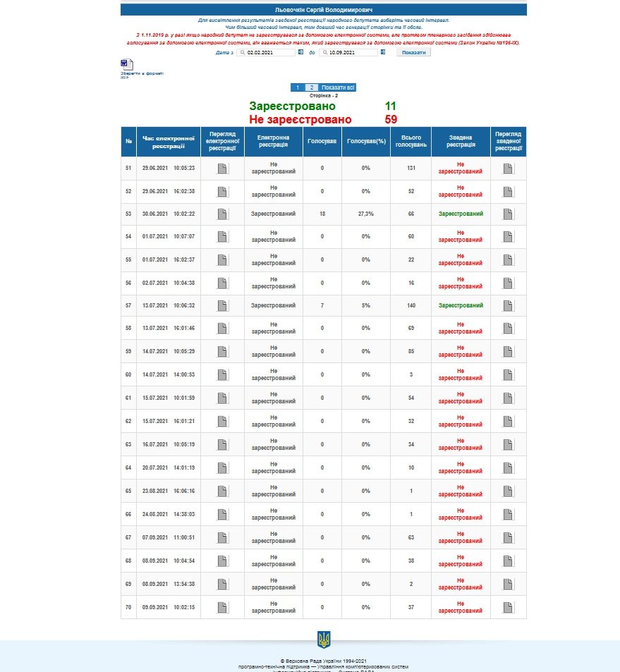Open calendar picker beside start date 02.02.2021
620x672 pixels.
[x=300, y=52]
